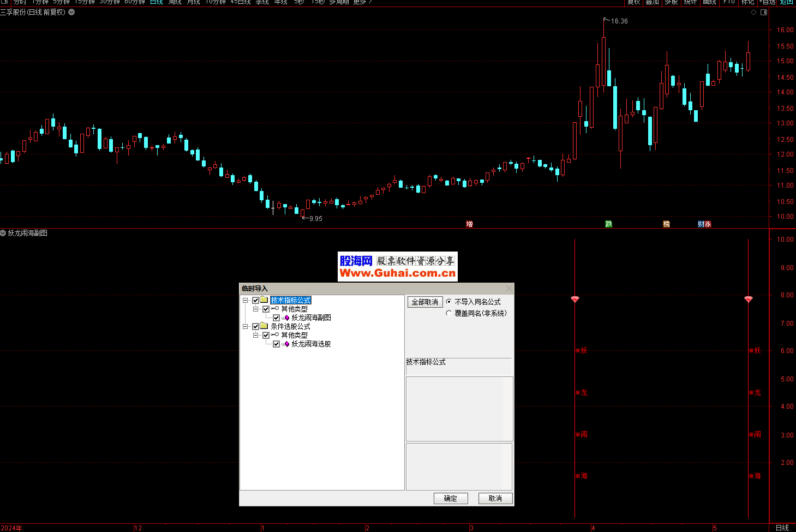Close the 临时导入 dialog
The image size is (796, 532).
[509, 288]
